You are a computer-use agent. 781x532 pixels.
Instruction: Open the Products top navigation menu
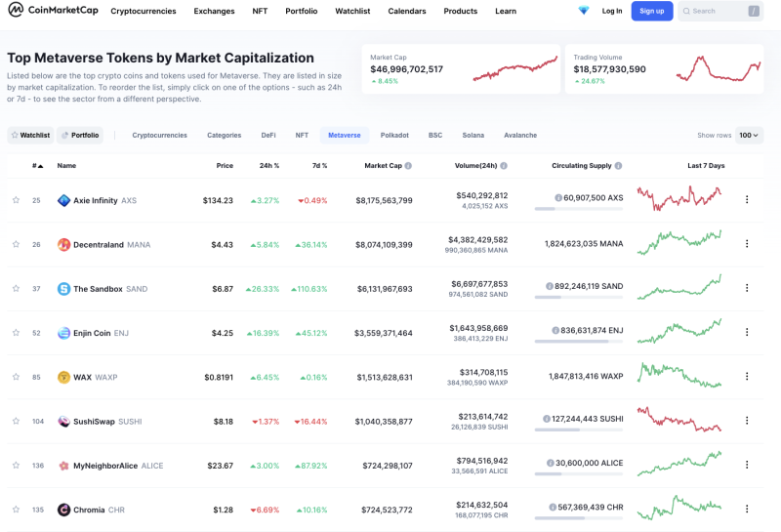tap(460, 11)
